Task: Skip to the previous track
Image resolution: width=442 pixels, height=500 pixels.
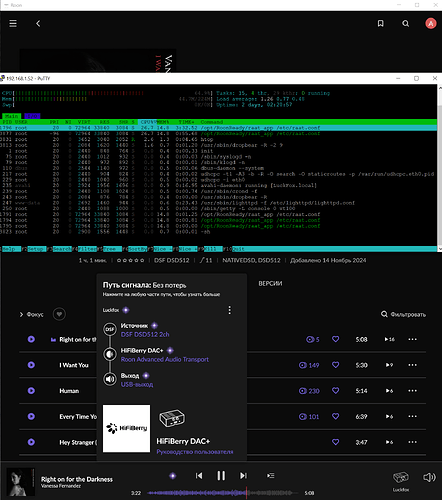Action: [x=199, y=476]
